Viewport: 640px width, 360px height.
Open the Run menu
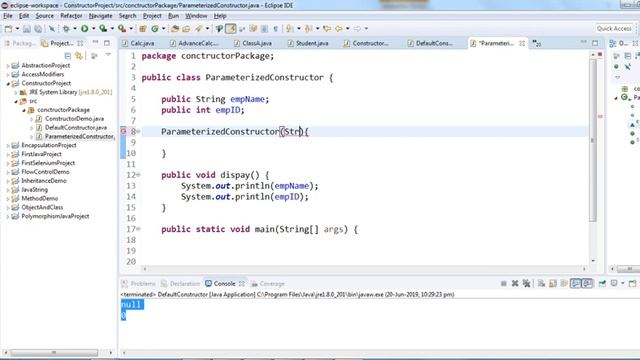[x=173, y=16]
